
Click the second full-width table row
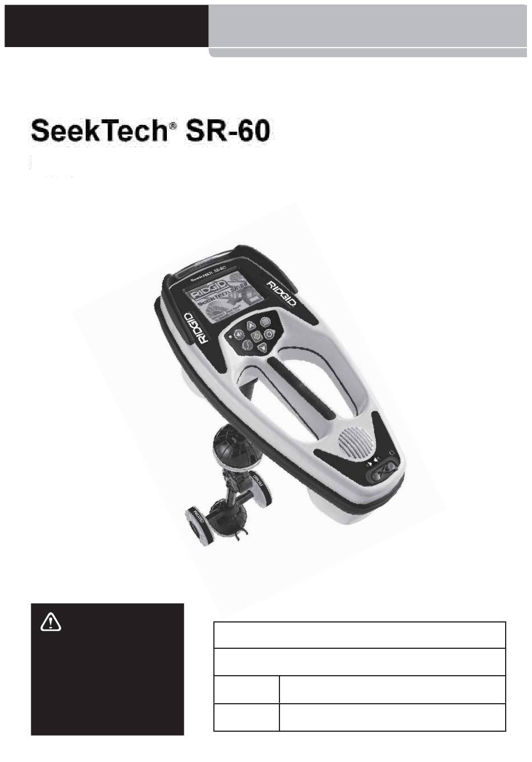pos(360,662)
